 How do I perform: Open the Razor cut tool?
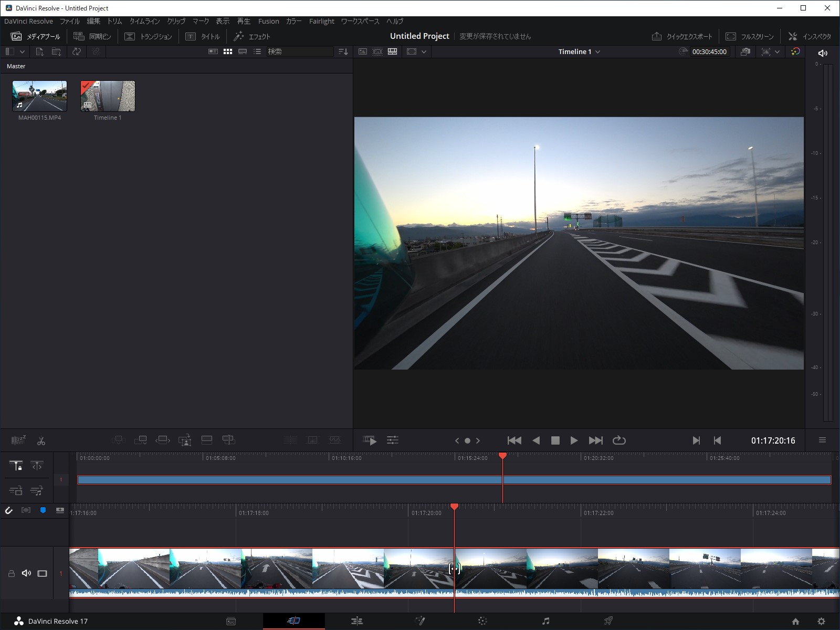click(41, 440)
